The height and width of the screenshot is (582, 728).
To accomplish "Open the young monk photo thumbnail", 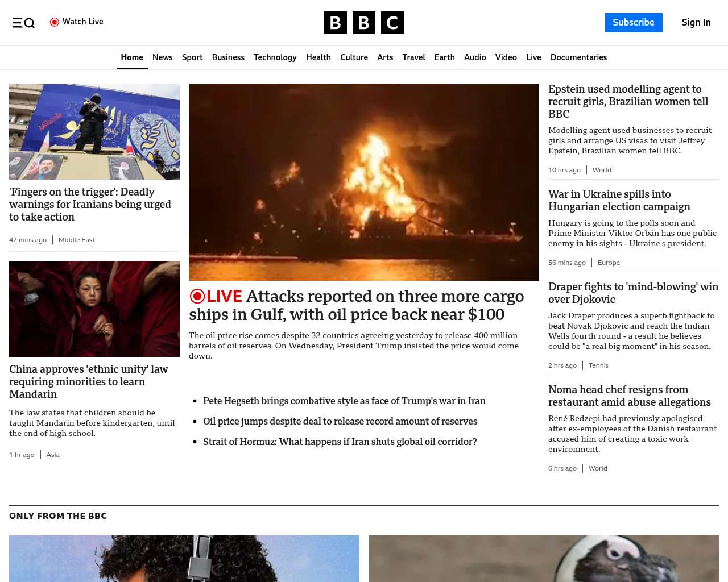I will [x=94, y=309].
